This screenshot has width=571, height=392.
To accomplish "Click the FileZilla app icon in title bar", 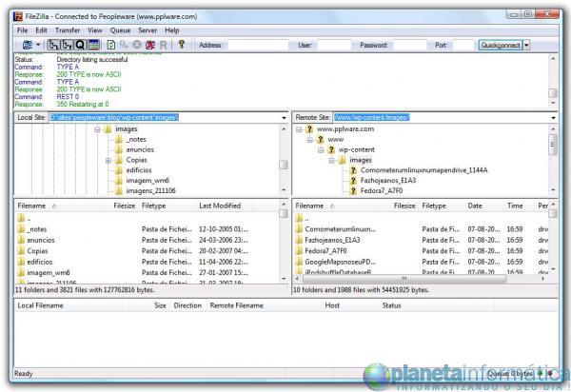I will pyautogui.click(x=18, y=17).
